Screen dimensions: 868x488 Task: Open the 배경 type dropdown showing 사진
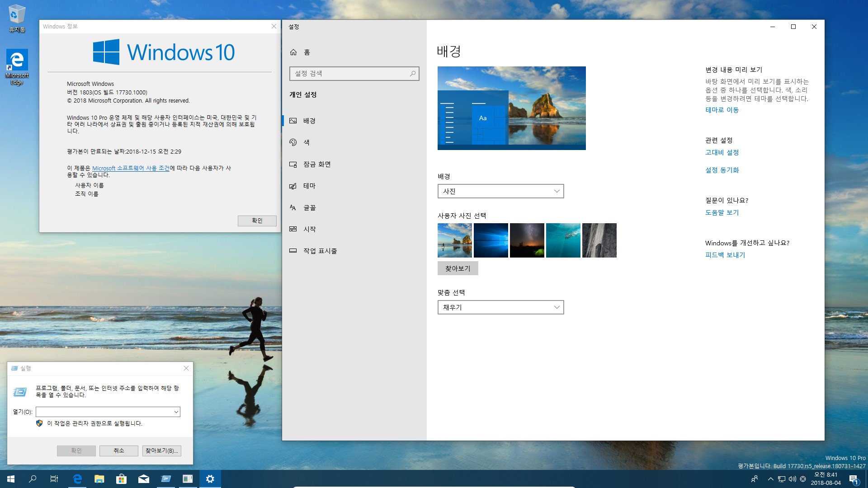tap(500, 191)
